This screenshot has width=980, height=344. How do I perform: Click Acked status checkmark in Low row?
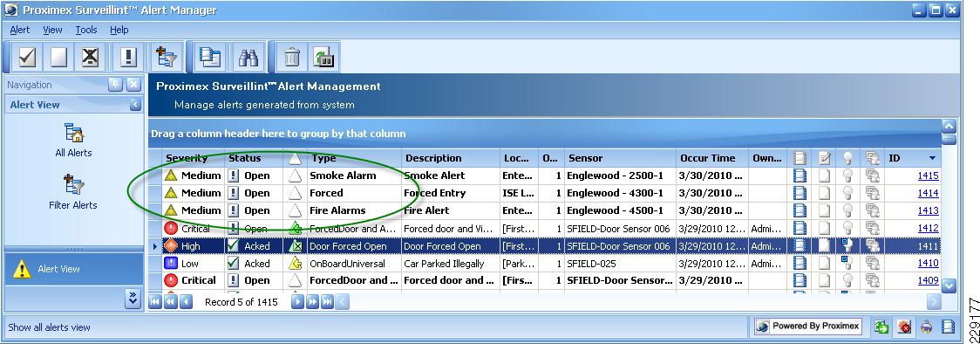tap(233, 264)
